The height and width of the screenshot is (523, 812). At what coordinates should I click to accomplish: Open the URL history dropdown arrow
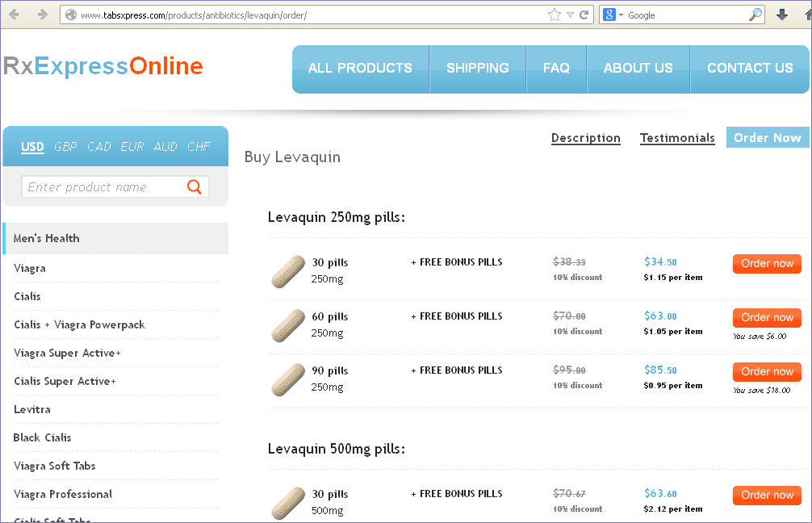point(570,15)
